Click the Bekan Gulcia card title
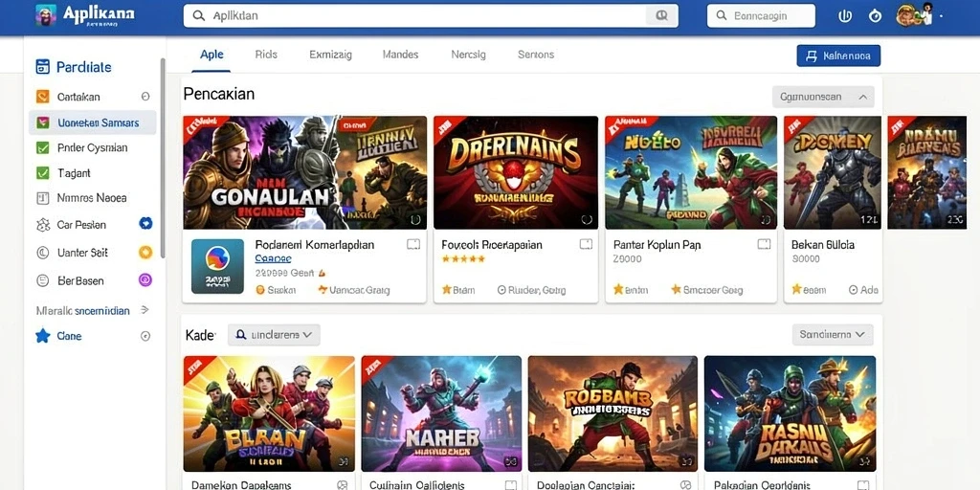The width and height of the screenshot is (980, 490). pyautogui.click(x=822, y=244)
